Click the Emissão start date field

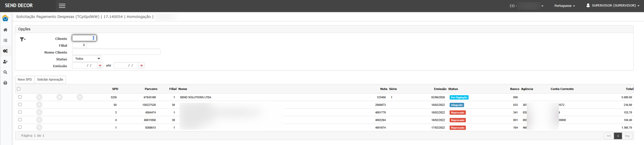pos(85,66)
